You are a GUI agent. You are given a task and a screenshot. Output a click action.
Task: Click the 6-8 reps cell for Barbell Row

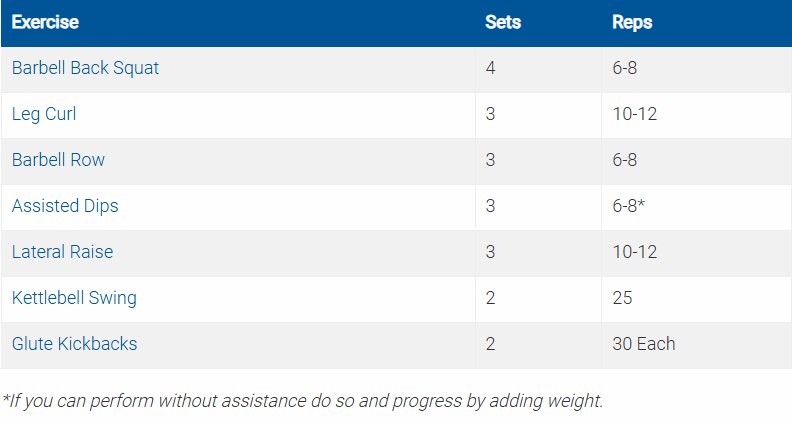[625, 160]
